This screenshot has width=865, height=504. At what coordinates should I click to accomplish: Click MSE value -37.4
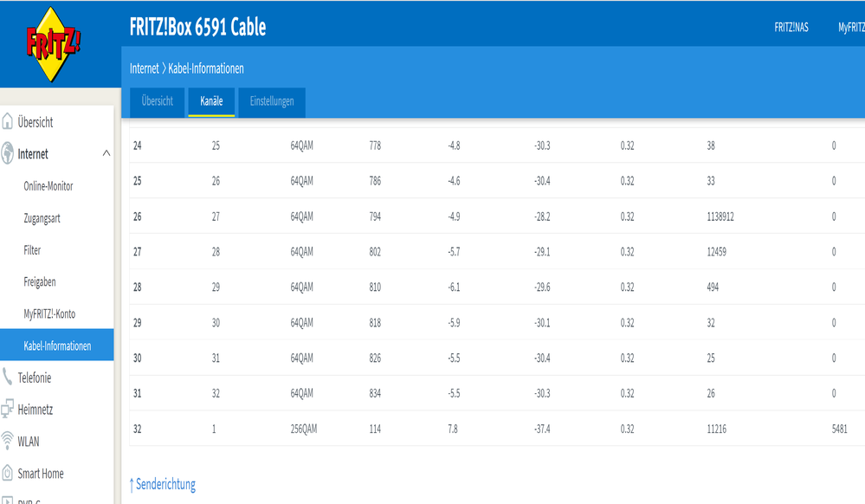(542, 429)
